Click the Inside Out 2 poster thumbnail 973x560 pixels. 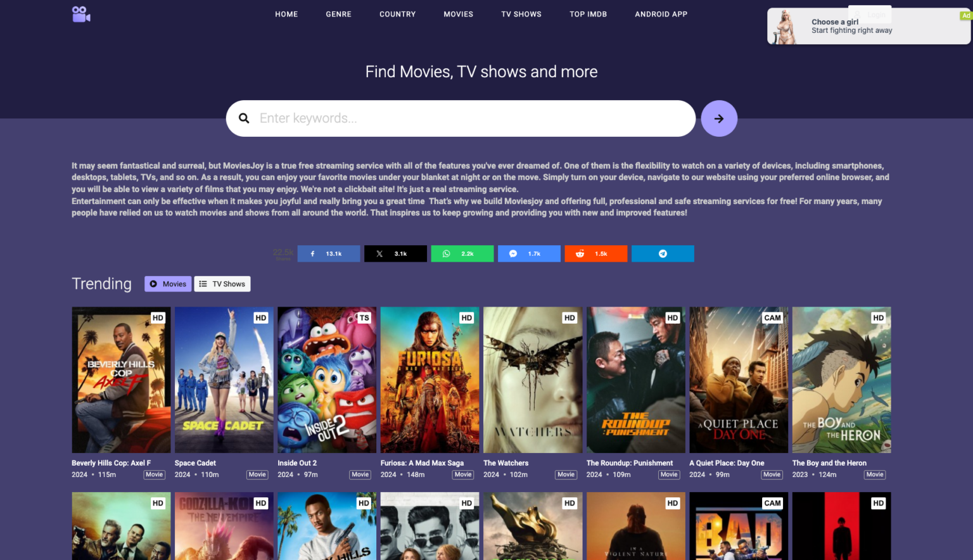point(327,380)
